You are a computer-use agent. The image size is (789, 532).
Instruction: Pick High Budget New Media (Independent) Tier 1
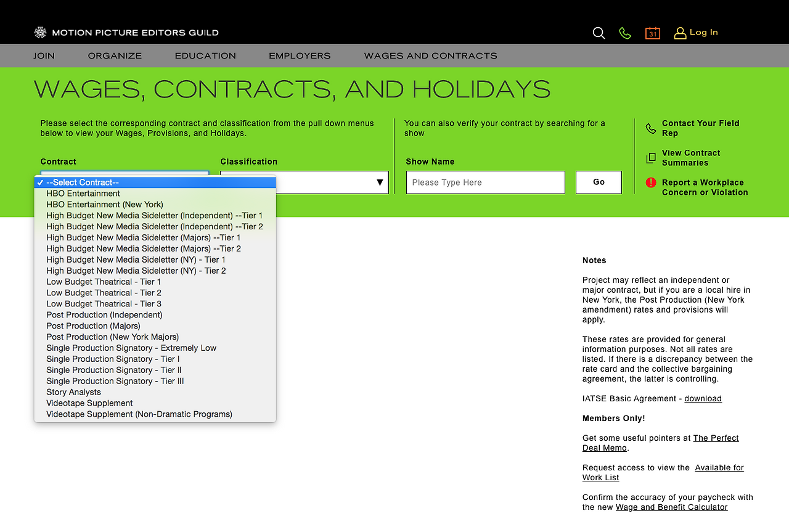pyautogui.click(x=155, y=216)
